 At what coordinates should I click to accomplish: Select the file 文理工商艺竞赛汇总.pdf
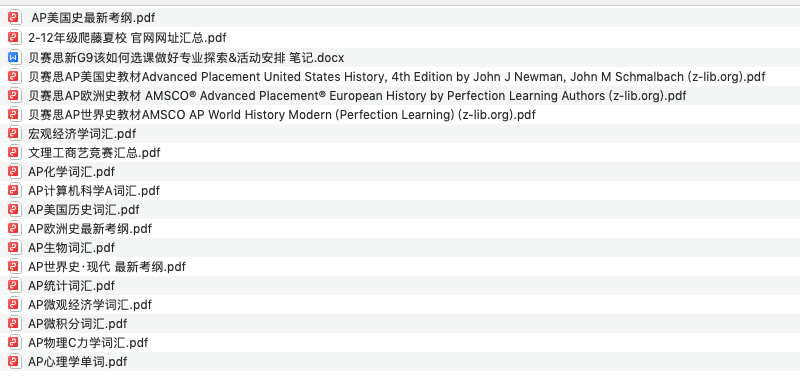pyautogui.click(x=400, y=152)
